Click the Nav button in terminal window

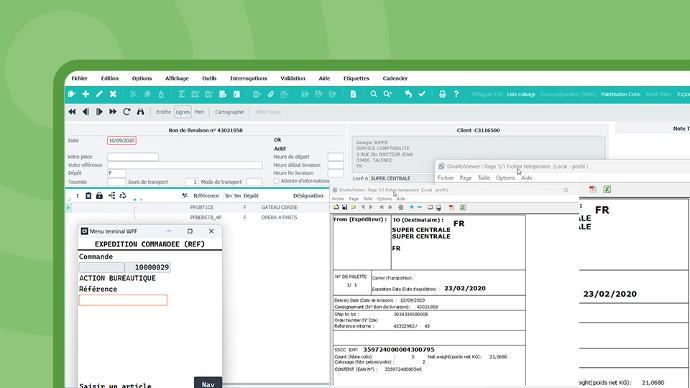pos(208,383)
